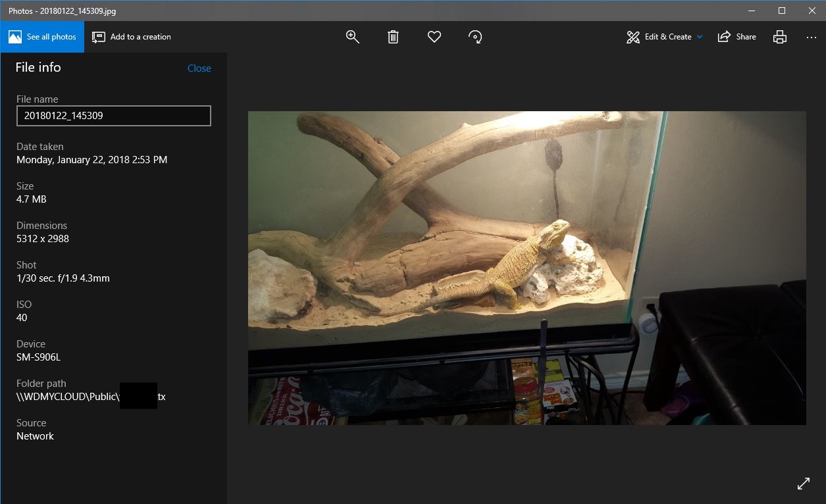
Task: Click the bearded dragon photo
Action: tap(527, 268)
